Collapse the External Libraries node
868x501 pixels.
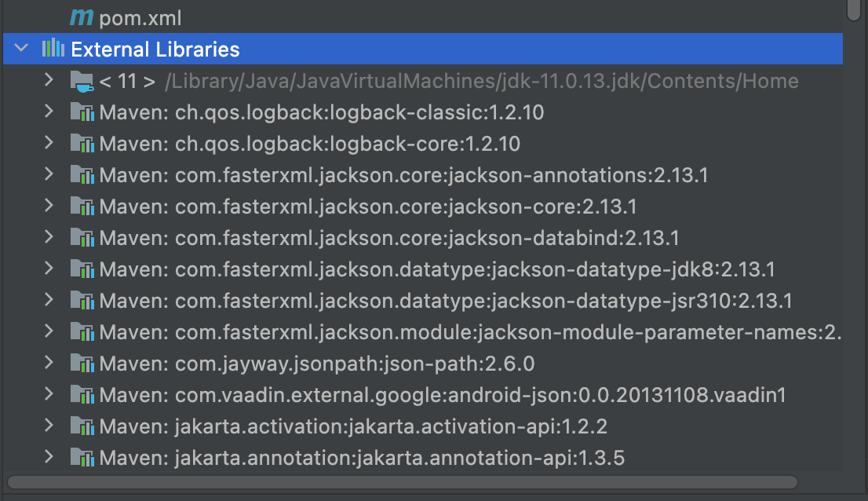(21, 48)
